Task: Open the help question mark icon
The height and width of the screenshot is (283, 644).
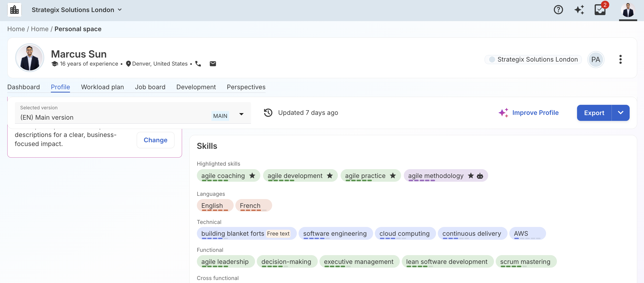Action: pos(558,10)
